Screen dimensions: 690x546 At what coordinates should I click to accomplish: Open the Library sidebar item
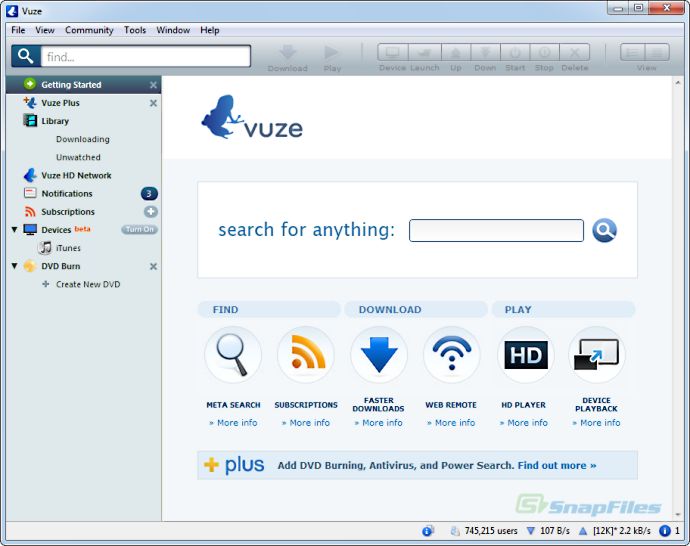click(84, 121)
